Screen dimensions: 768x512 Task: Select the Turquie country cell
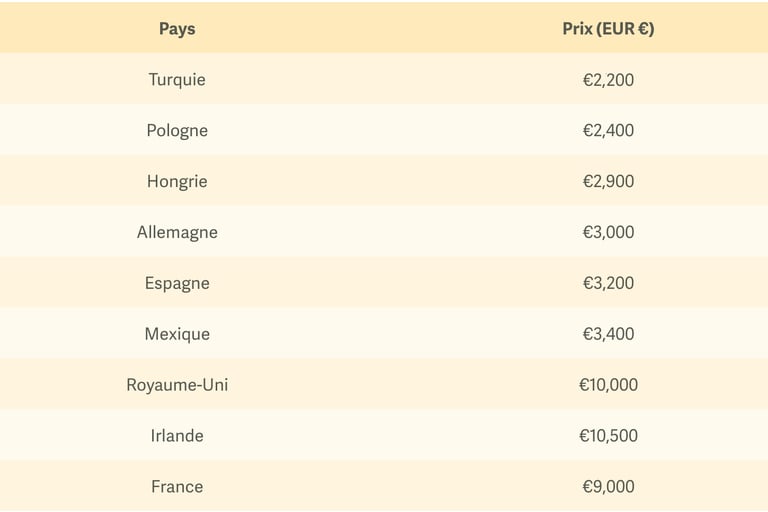(x=177, y=80)
